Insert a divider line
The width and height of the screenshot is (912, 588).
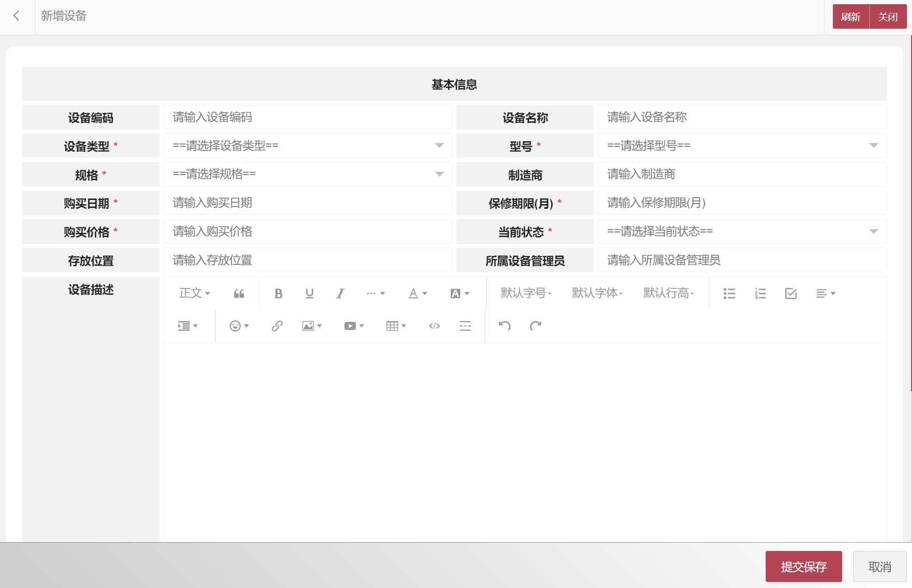point(465,326)
